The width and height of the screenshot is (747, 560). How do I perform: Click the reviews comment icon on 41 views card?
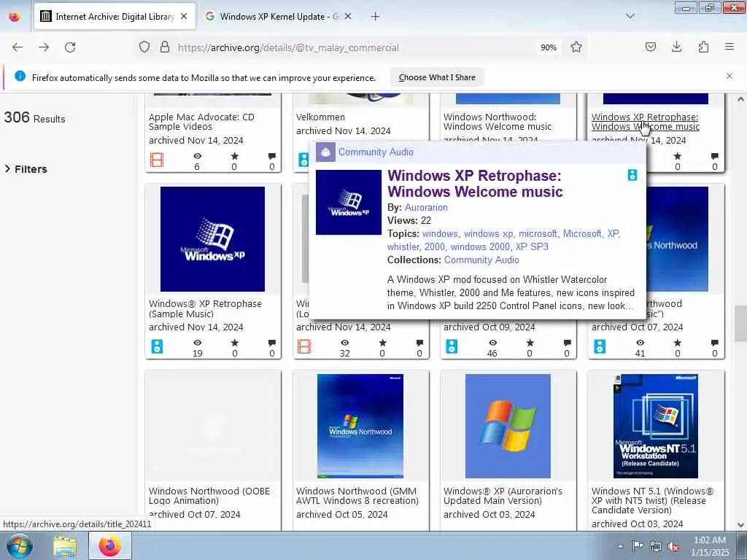715,343
